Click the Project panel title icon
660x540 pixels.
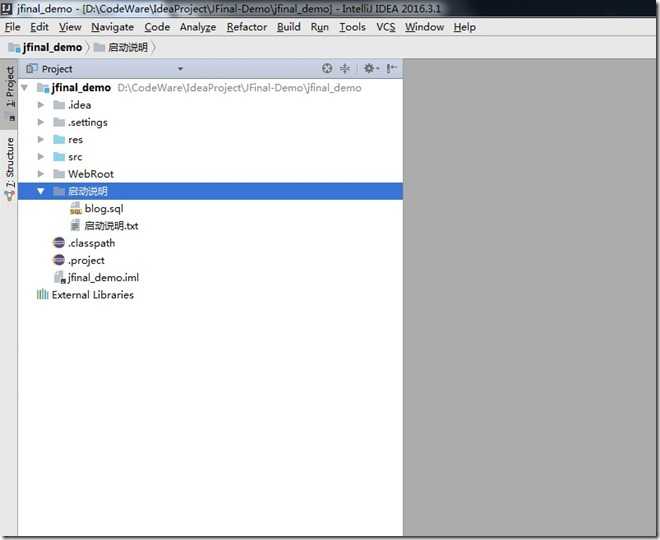click(31, 68)
